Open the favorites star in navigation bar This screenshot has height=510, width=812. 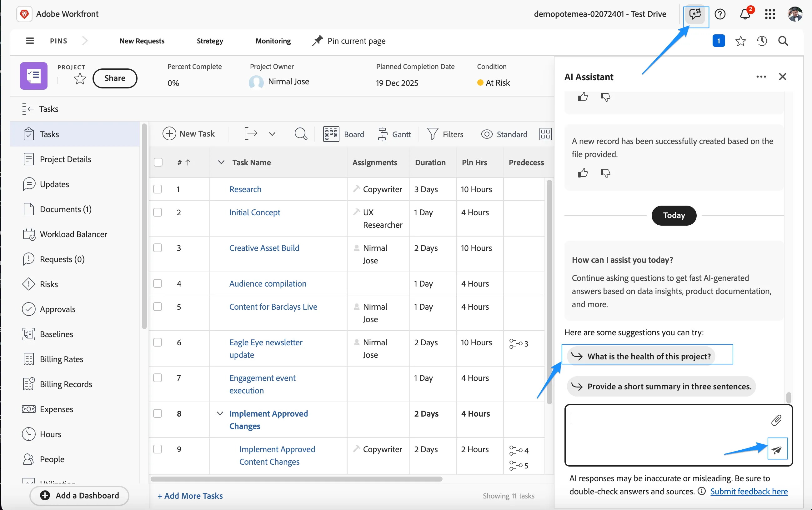pyautogui.click(x=740, y=41)
